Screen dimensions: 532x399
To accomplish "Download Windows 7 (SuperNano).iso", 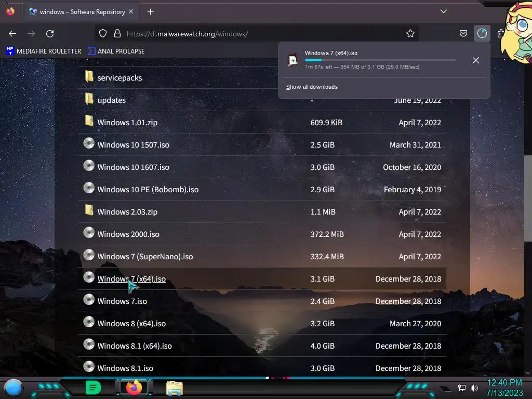I will click(x=145, y=257).
